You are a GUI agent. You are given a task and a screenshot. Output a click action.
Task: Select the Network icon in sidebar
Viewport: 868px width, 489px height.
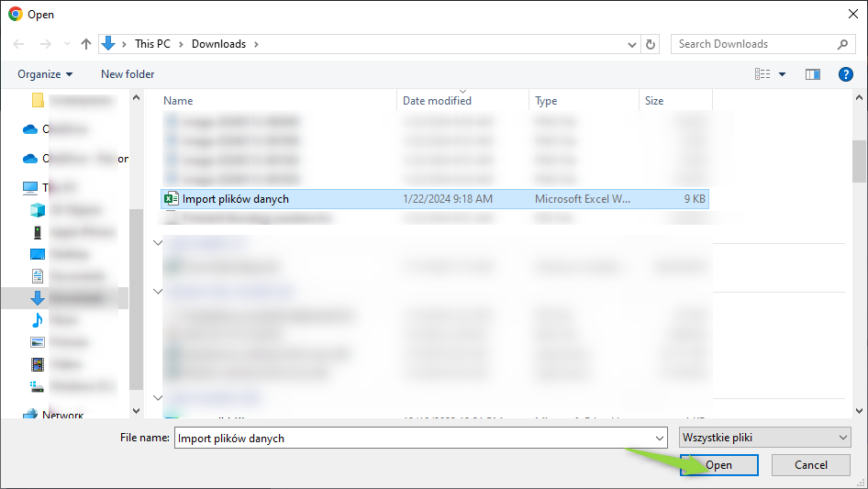click(30, 415)
